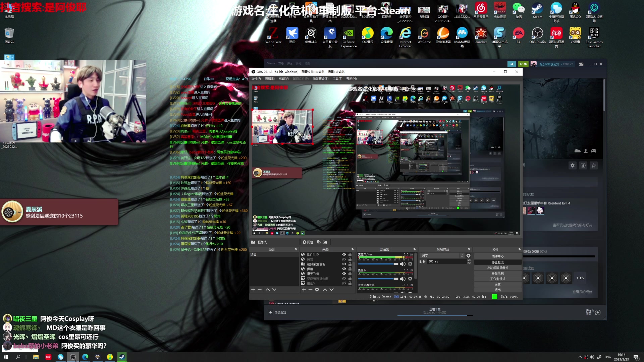Show the hidden 房管 source

344,259
